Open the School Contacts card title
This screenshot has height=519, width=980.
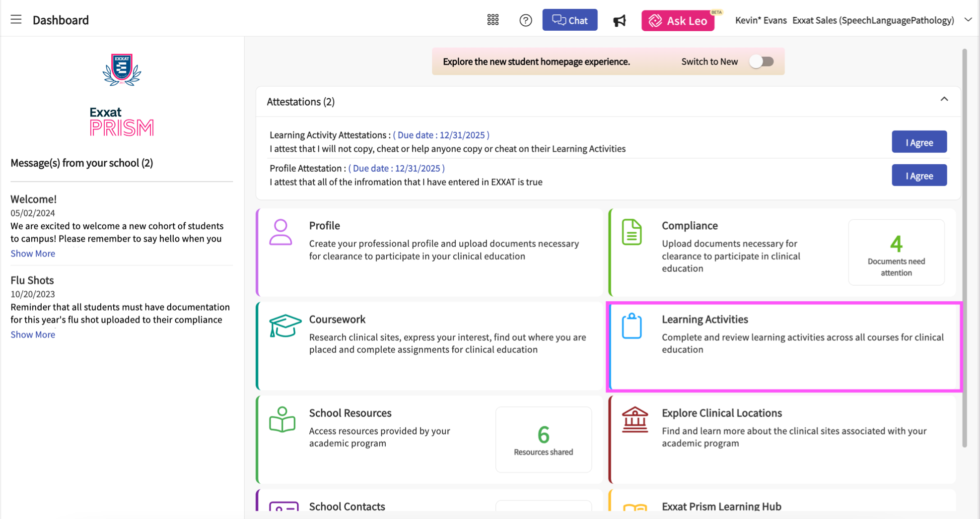[347, 507]
